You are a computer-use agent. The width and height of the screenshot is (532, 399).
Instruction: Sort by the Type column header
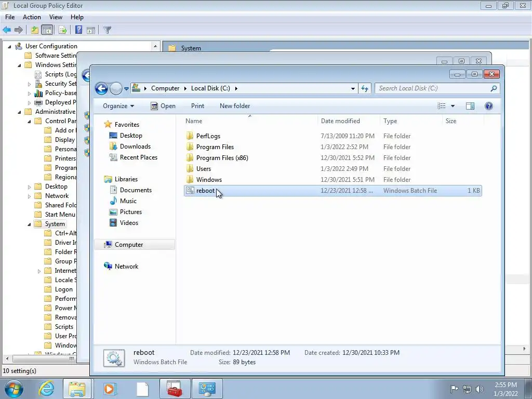coord(411,121)
